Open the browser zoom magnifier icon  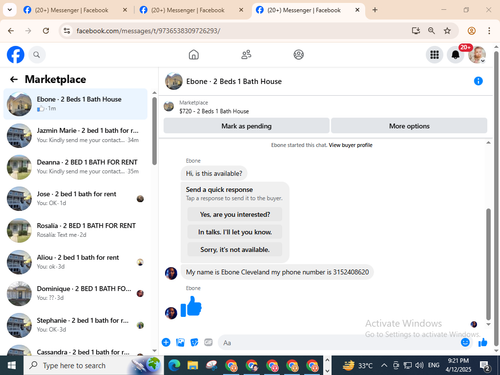(431, 31)
